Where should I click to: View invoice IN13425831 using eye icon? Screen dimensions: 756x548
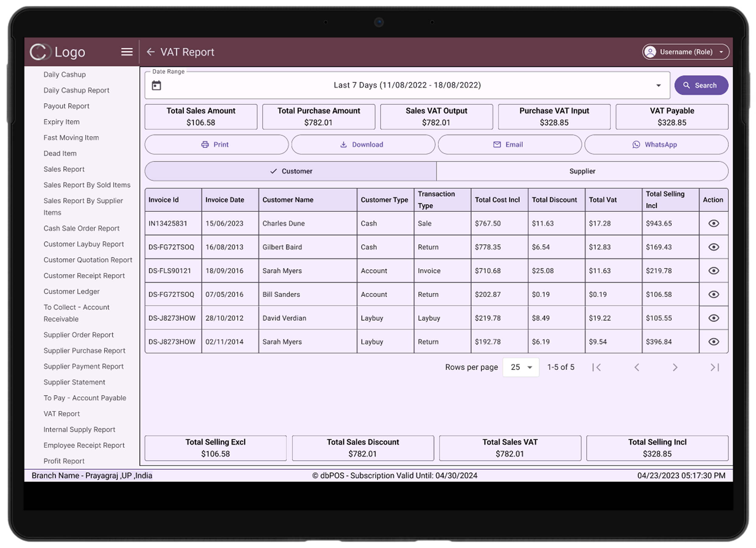coord(713,223)
